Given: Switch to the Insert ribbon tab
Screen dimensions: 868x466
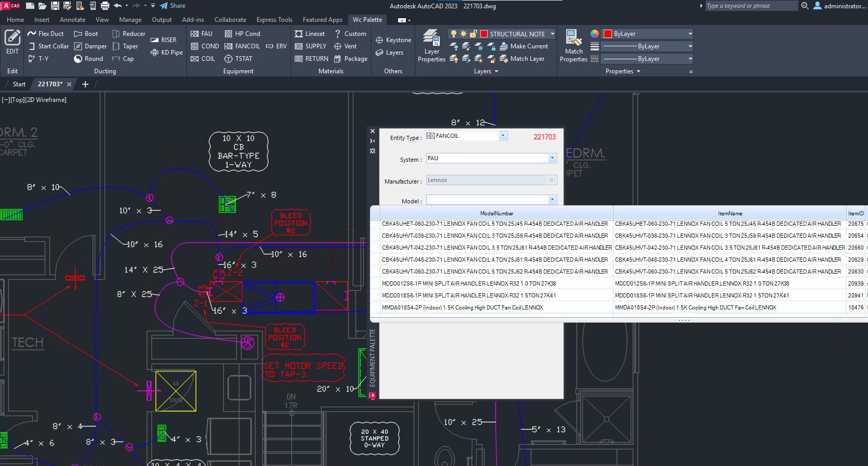Looking at the screenshot, I should click(42, 20).
